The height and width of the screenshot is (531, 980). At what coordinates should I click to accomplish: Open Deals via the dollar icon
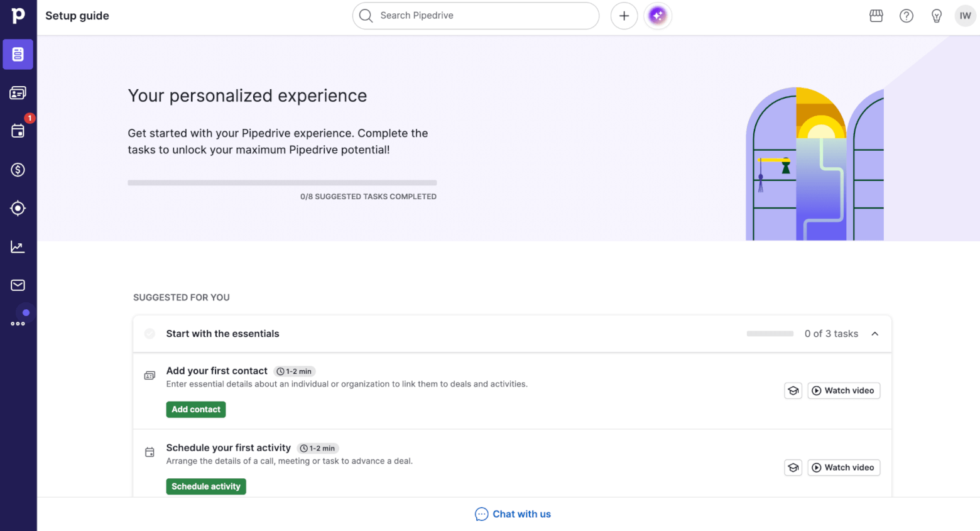coord(18,170)
